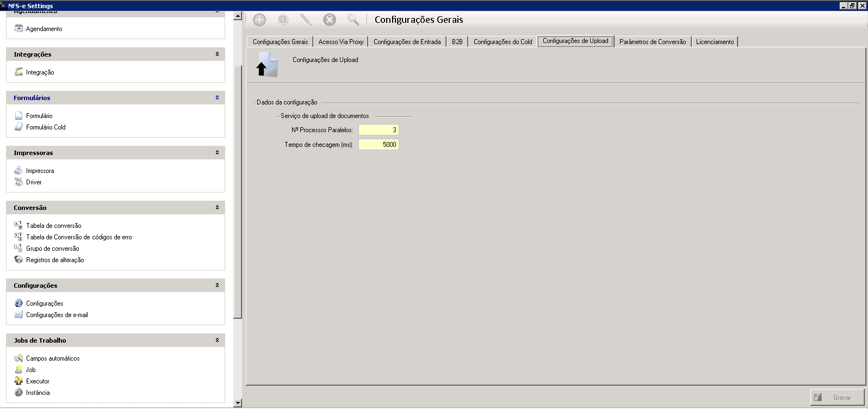The height and width of the screenshot is (409, 868).
Task: Switch to the Configurações Gerais tab
Action: (280, 42)
